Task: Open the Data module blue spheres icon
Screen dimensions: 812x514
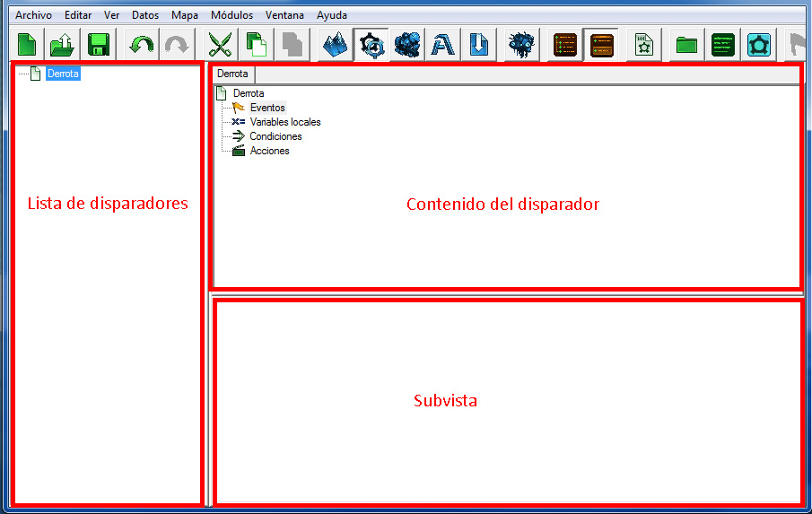Action: click(x=407, y=45)
